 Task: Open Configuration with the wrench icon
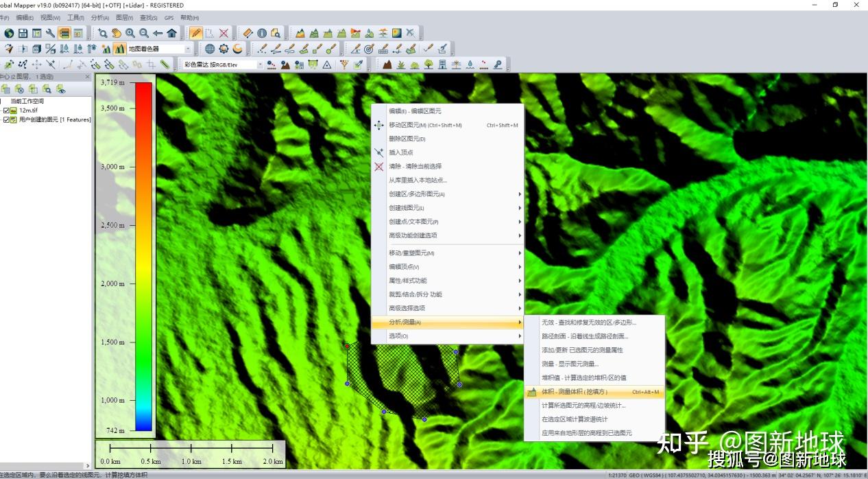pos(50,33)
